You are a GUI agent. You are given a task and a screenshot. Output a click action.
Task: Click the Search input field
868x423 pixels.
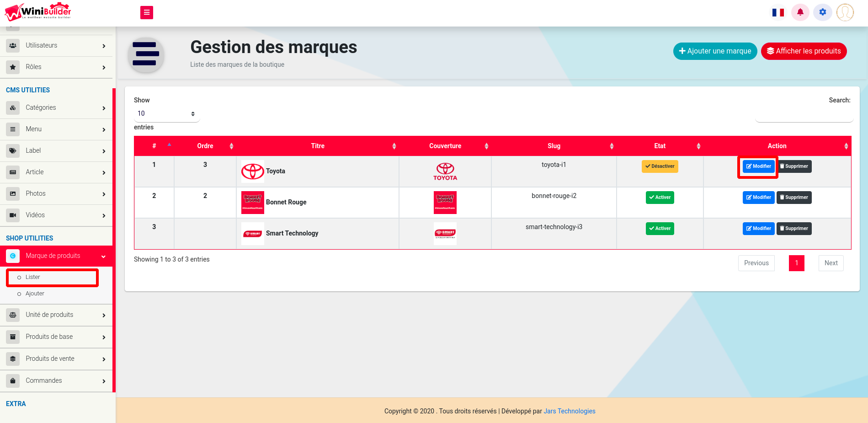coord(804,114)
